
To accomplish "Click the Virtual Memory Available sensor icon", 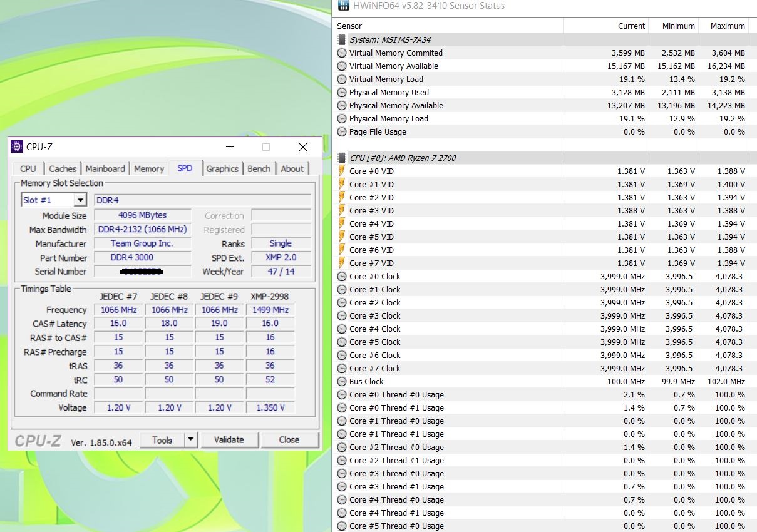I will click(342, 66).
